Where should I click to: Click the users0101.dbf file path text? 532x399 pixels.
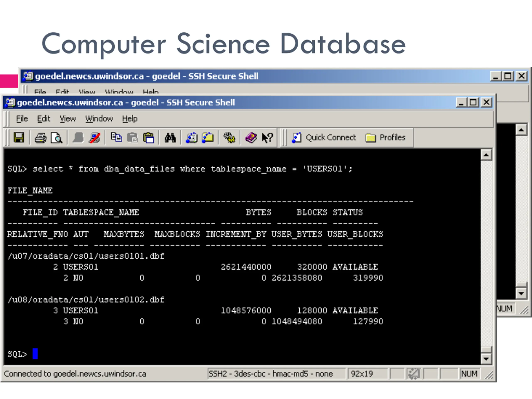point(86,256)
